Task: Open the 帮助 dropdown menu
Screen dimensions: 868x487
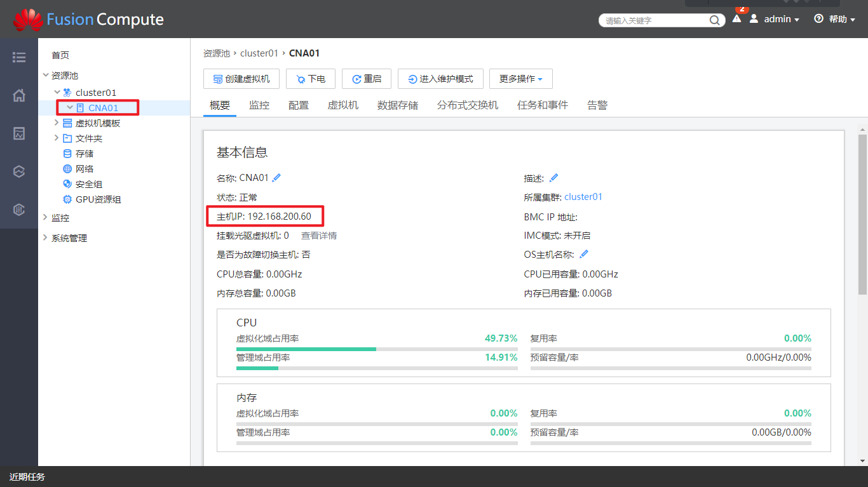Action: click(x=842, y=19)
